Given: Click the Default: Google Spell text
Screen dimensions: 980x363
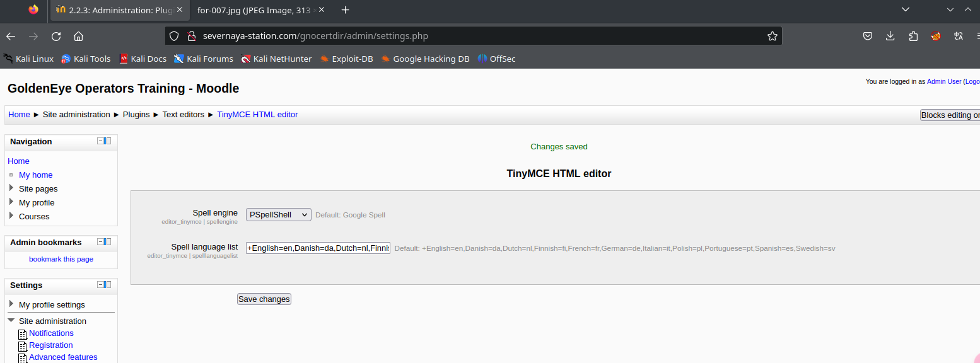Looking at the screenshot, I should click(350, 215).
